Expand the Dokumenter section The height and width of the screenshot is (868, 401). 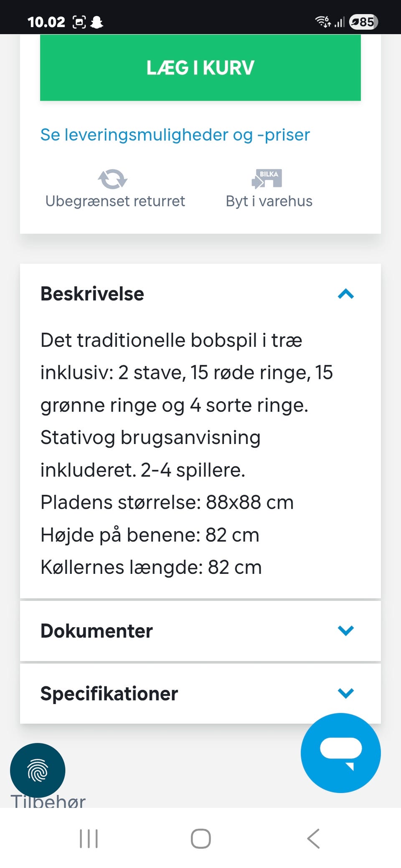tap(345, 631)
